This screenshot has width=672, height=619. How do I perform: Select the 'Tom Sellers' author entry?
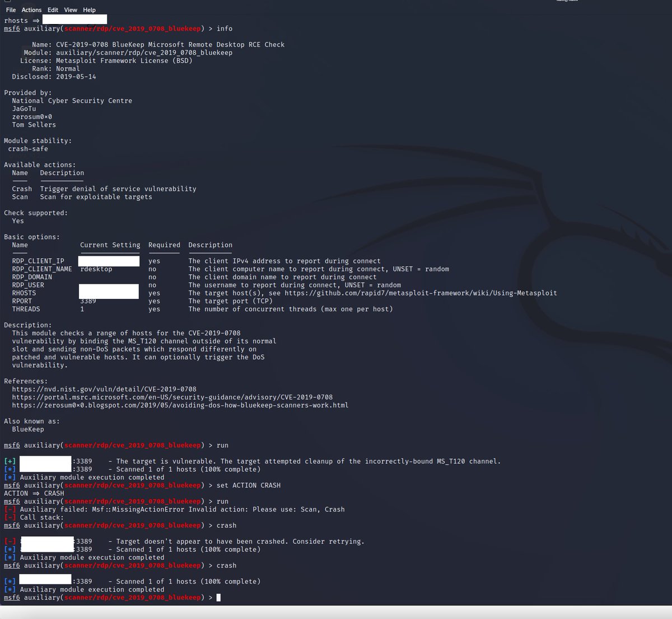click(34, 125)
